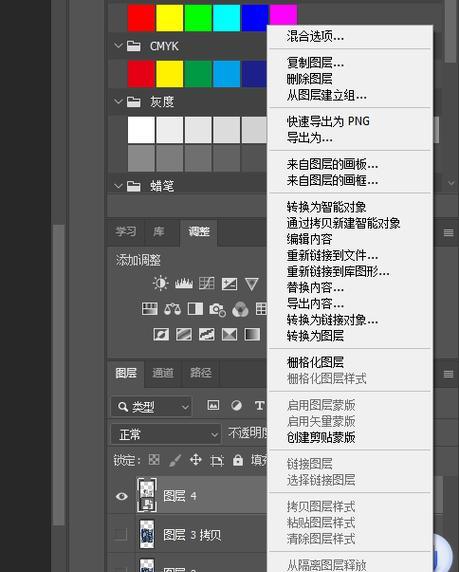The width and height of the screenshot is (459, 572).
Task: Pick the cyan swatch in RGB row
Action: click(x=227, y=18)
